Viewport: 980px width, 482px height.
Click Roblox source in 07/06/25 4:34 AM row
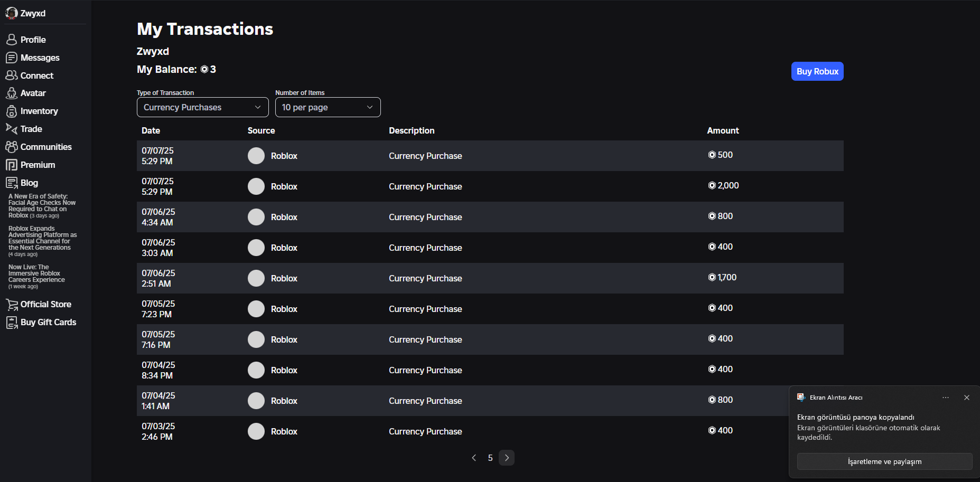coord(284,217)
